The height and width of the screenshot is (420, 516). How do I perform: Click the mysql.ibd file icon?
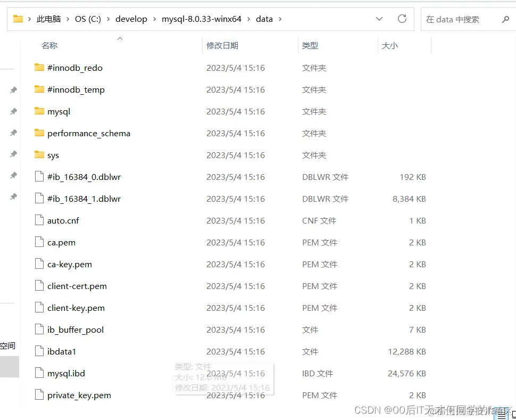coord(39,373)
